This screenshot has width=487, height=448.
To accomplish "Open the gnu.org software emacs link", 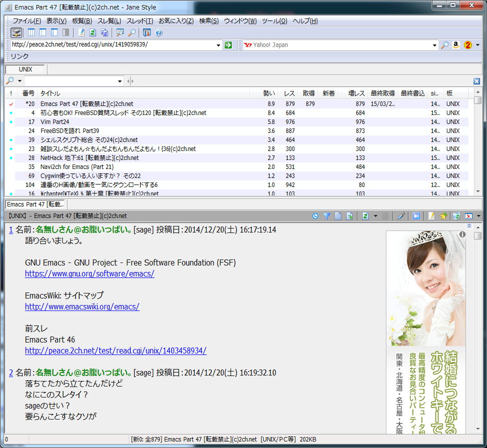I will (x=90, y=274).
